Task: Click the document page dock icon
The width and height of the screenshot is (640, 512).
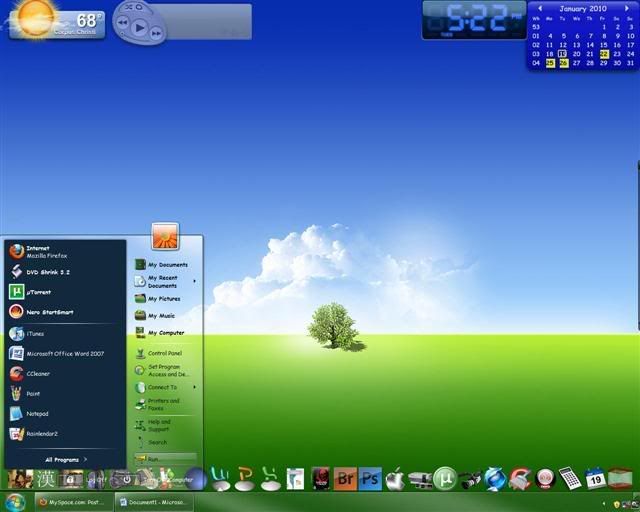Action: tap(295, 479)
